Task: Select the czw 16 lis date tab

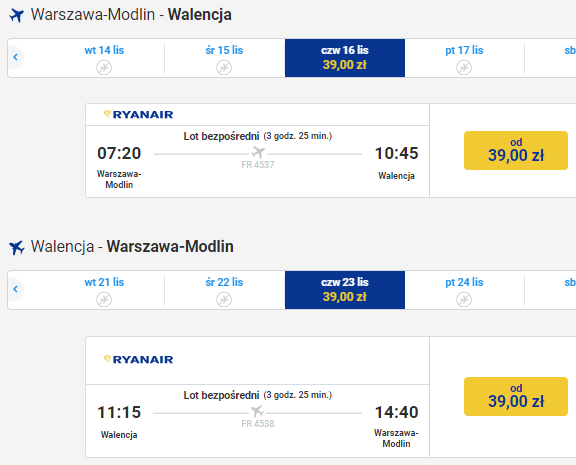Action: [345, 58]
